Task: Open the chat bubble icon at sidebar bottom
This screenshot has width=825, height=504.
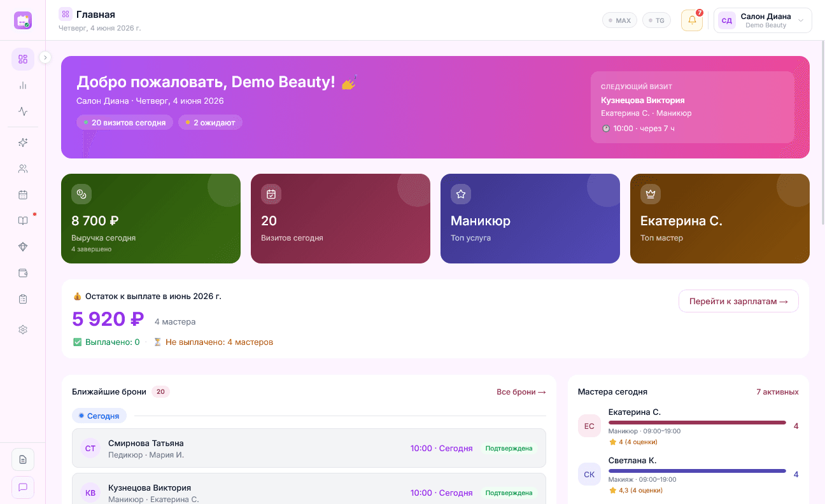Action: tap(23, 487)
